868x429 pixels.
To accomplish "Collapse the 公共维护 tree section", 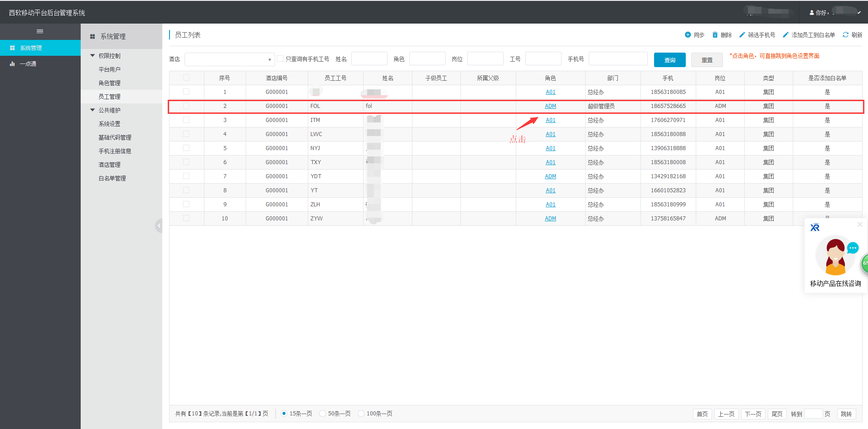I will pyautogui.click(x=92, y=110).
